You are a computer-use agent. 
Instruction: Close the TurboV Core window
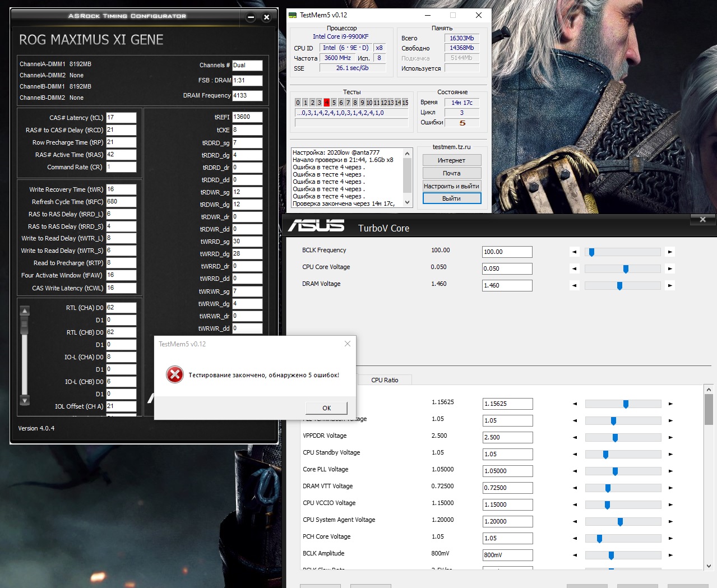(x=702, y=219)
